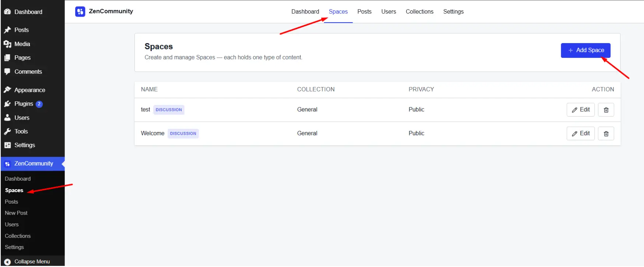The height and width of the screenshot is (267, 644).
Task: Open Posts in ZenCommunity submenu
Action: (11, 202)
